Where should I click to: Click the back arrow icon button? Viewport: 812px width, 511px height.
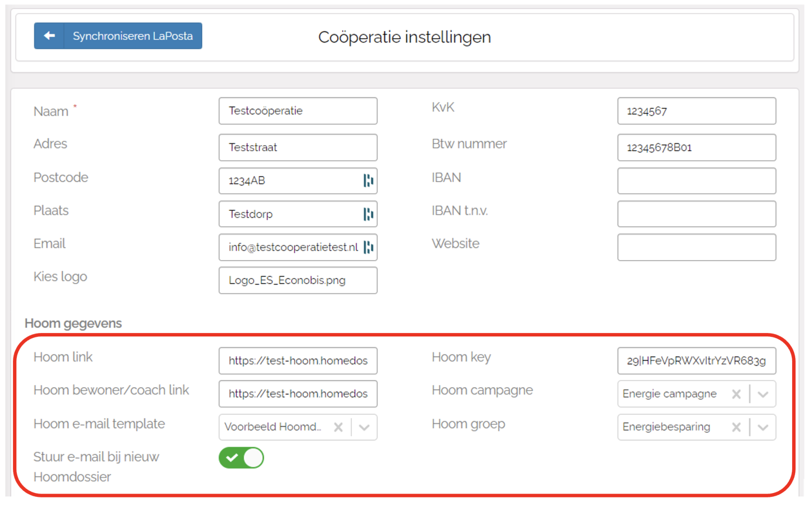click(x=49, y=36)
